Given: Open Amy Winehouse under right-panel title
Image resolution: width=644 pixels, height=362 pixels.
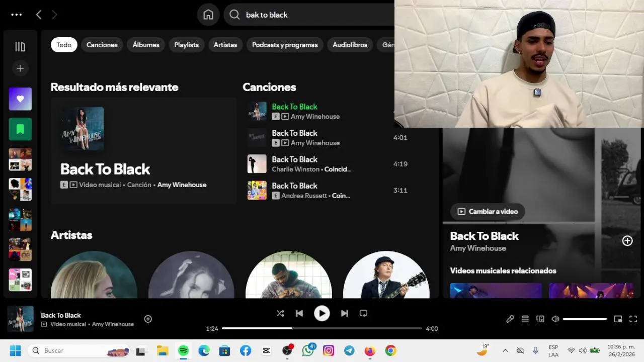Looking at the screenshot, I should tap(478, 248).
